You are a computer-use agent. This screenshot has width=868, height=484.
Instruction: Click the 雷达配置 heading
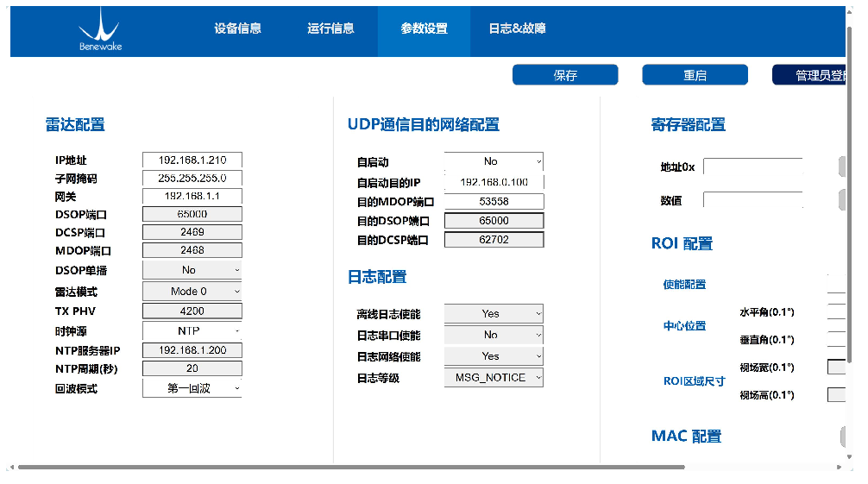click(x=75, y=124)
